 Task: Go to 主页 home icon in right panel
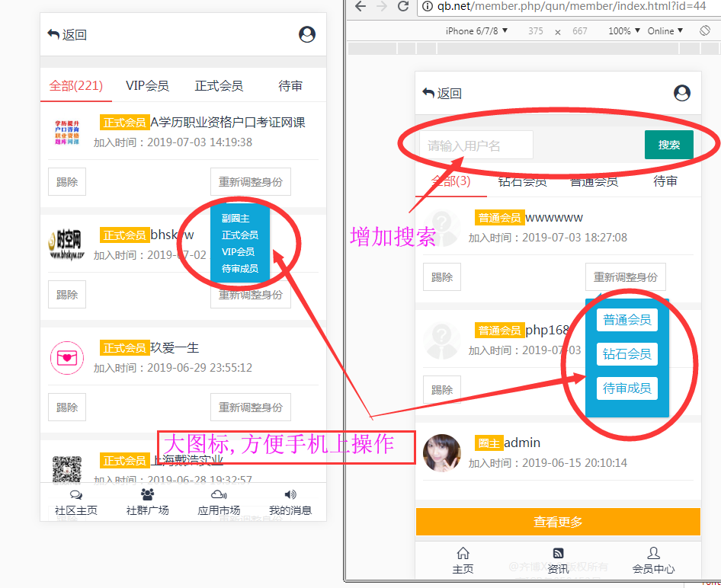click(463, 554)
